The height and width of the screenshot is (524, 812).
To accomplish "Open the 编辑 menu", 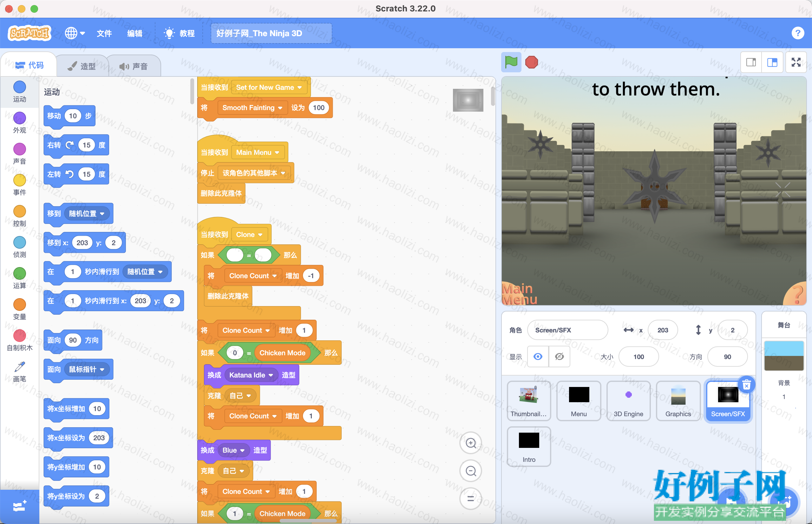I will click(135, 33).
